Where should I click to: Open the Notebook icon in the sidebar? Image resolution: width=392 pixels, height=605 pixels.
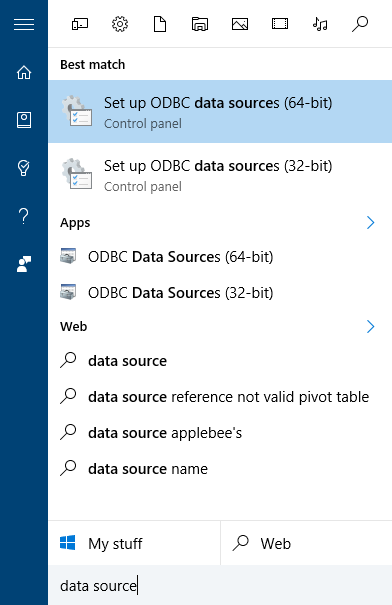[24, 120]
